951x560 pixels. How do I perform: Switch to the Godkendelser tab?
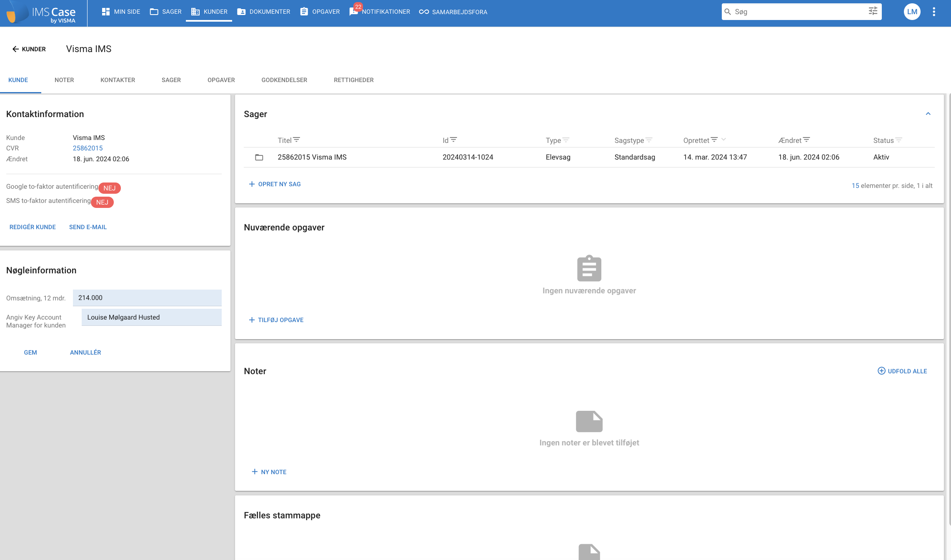point(284,80)
